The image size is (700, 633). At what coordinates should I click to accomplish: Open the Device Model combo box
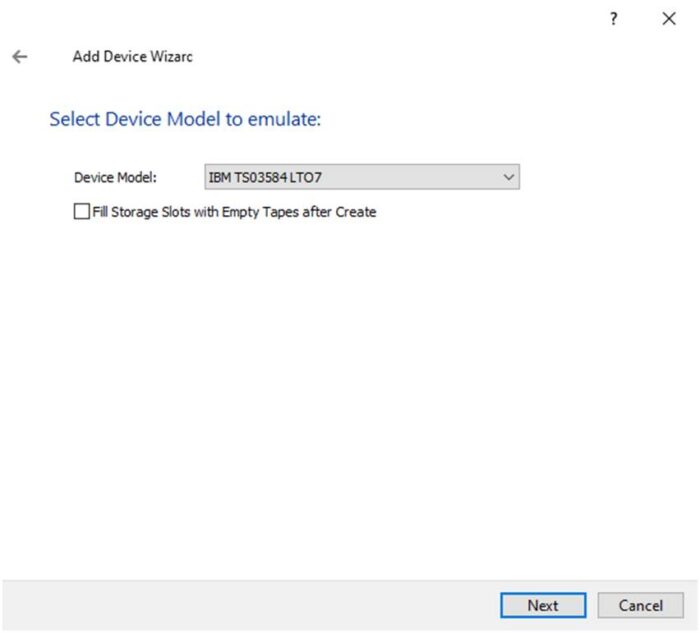click(360, 177)
